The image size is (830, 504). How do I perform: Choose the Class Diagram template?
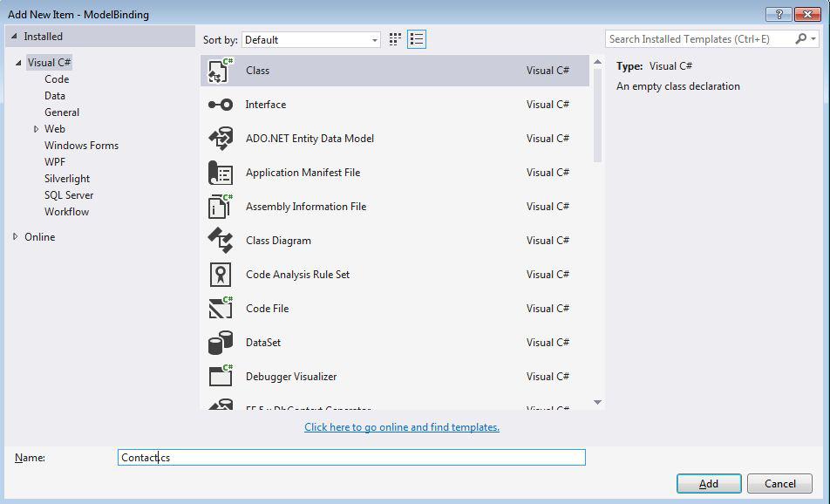[x=219, y=241]
